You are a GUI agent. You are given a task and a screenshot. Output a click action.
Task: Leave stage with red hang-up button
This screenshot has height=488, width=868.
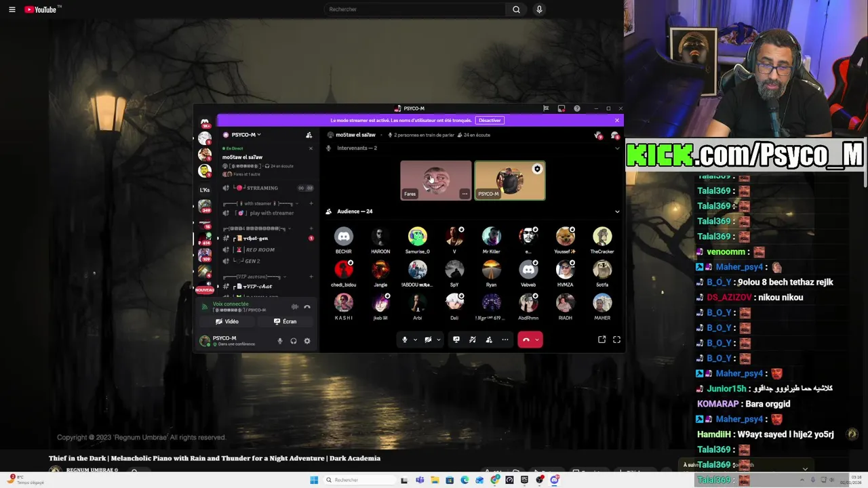point(526,340)
